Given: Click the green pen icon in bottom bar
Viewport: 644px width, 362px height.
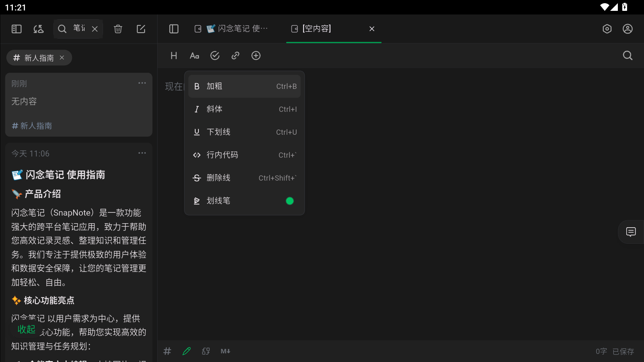Looking at the screenshot, I should click(x=186, y=351).
